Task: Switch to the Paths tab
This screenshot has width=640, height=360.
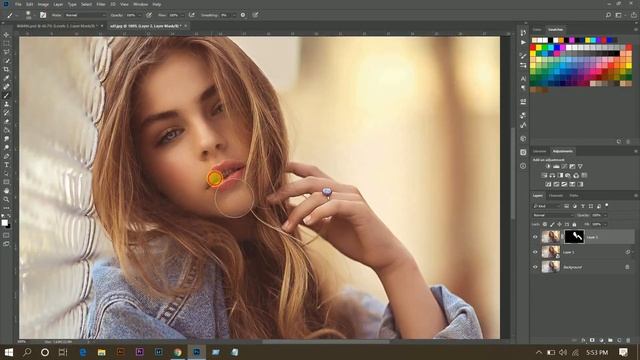Action: [x=574, y=196]
